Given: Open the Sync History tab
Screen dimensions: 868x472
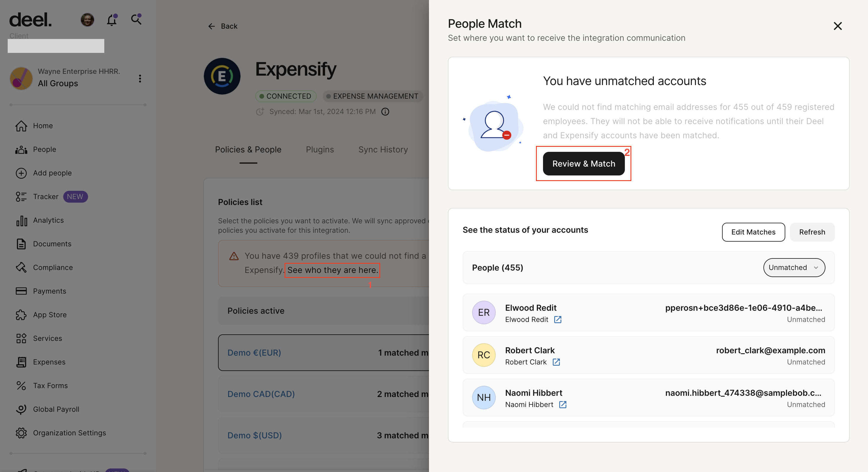Looking at the screenshot, I should [x=383, y=149].
